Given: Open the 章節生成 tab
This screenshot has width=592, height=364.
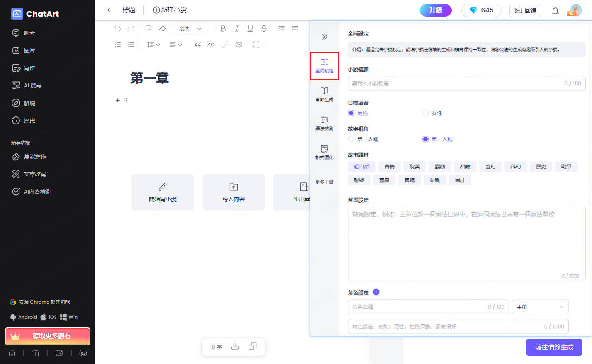Looking at the screenshot, I should (325, 95).
